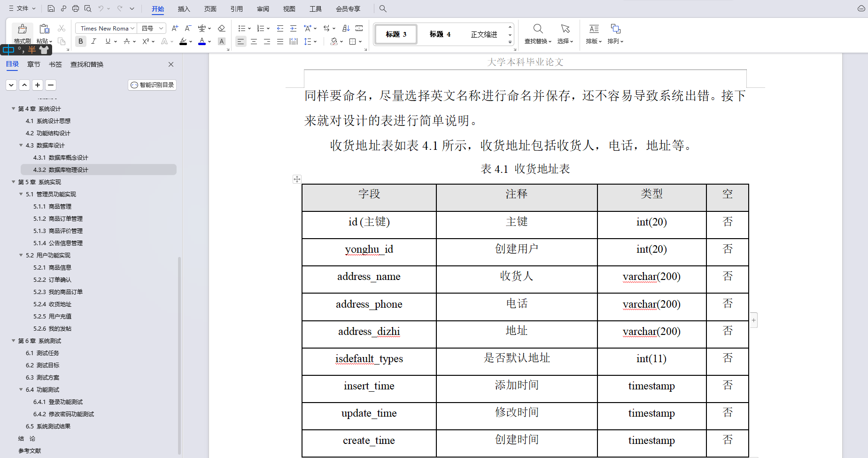The image size is (868, 458).
Task: Apply superscript X² formatting
Action: (x=145, y=42)
